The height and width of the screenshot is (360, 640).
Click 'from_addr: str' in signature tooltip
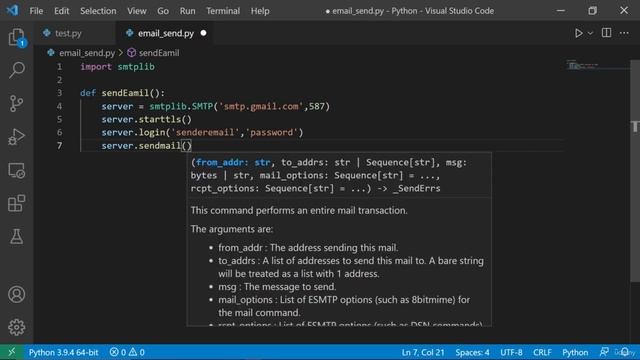(x=233, y=162)
